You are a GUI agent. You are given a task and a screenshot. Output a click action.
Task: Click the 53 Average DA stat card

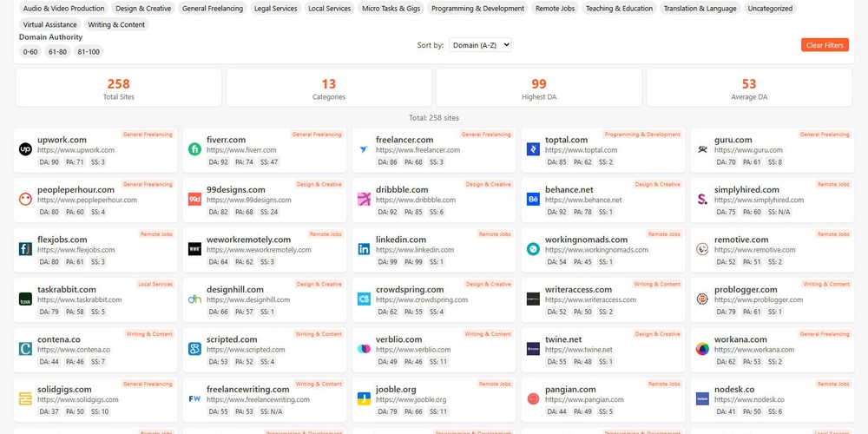749,88
